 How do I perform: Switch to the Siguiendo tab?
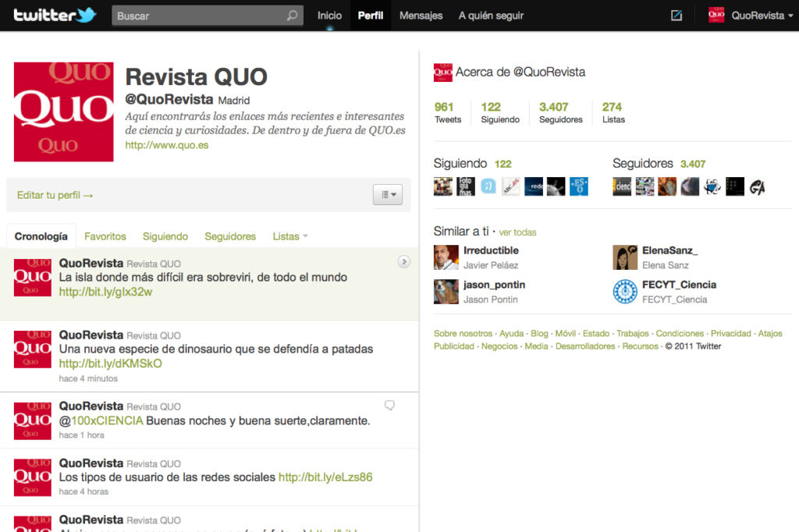[165, 236]
